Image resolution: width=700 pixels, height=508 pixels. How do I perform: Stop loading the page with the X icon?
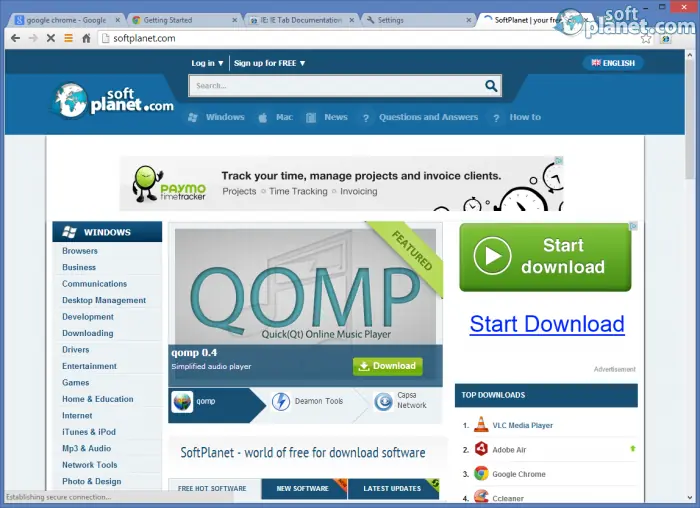[x=51, y=38]
